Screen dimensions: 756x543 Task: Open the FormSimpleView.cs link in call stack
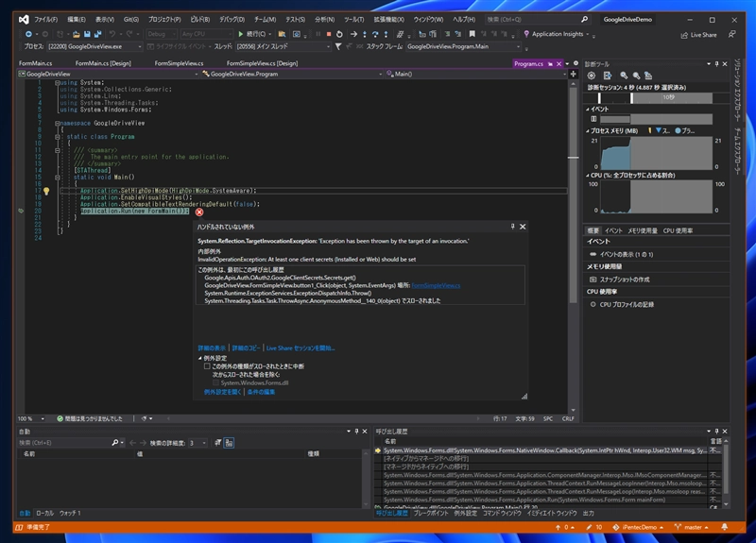click(x=436, y=286)
